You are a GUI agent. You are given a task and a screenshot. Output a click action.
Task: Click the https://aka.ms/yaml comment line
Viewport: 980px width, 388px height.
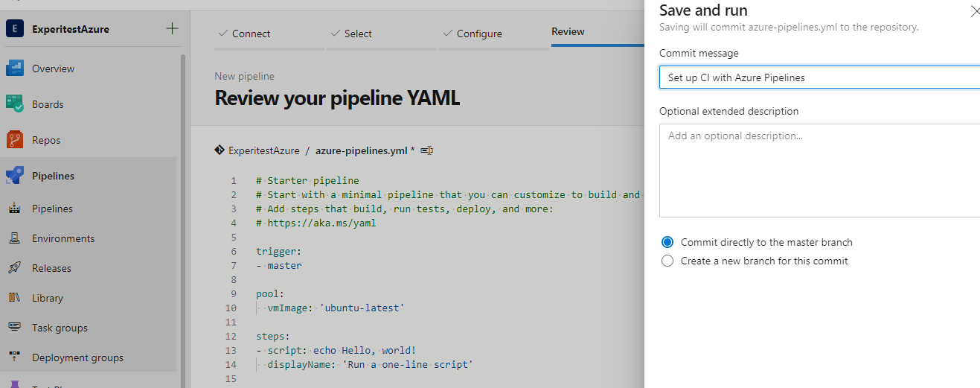[316, 223]
